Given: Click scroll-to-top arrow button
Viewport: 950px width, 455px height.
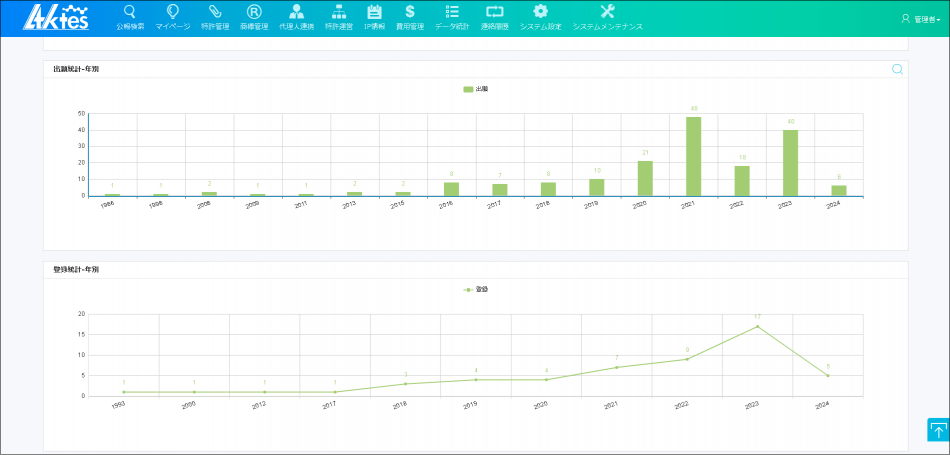Looking at the screenshot, I should click(x=938, y=430).
